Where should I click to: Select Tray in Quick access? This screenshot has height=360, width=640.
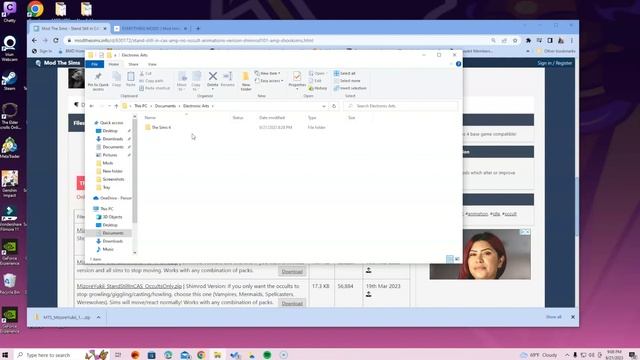(106, 187)
